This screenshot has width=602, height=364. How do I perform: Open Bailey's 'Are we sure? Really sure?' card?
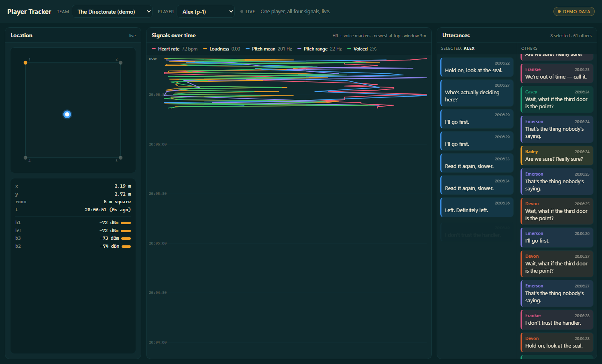[557, 156]
